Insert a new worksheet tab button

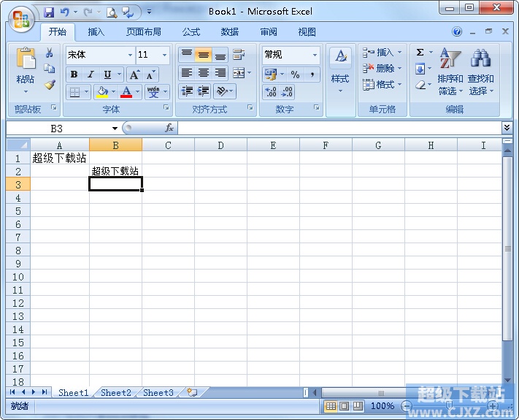192,392
